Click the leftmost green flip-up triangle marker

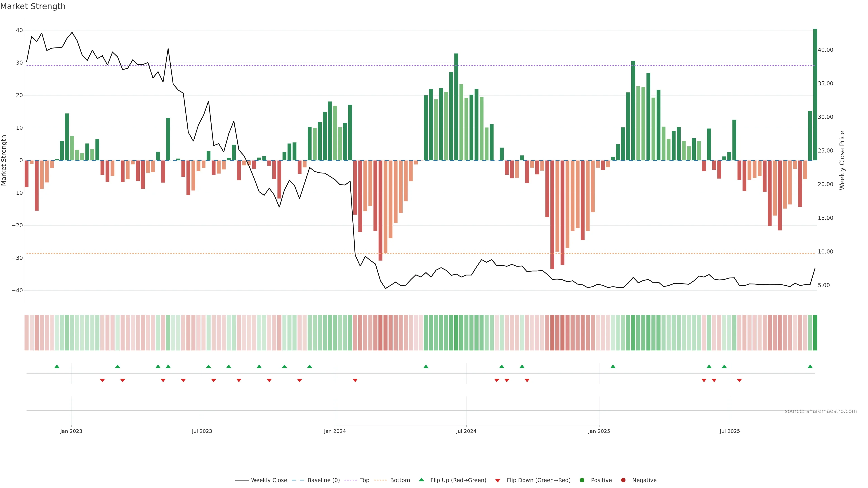coord(57,366)
